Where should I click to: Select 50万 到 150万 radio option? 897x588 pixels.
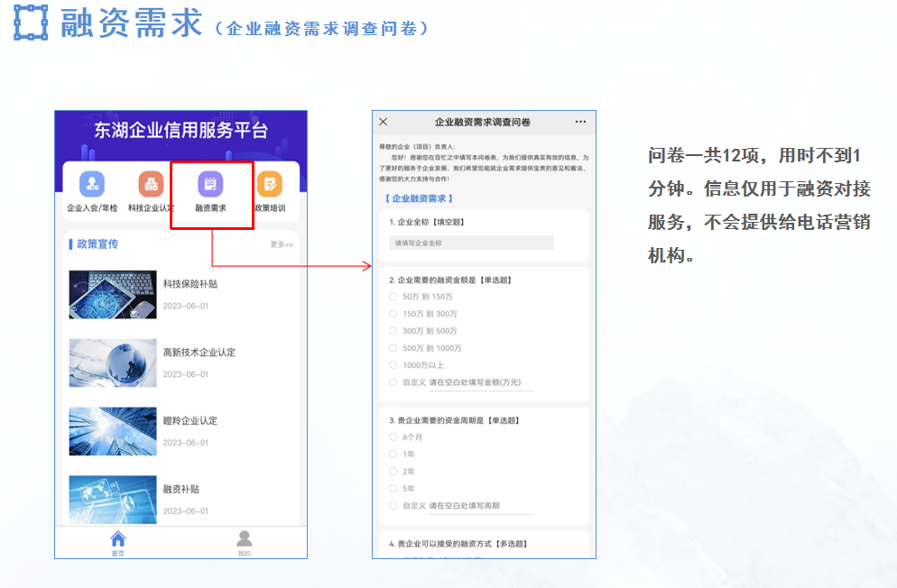393,297
